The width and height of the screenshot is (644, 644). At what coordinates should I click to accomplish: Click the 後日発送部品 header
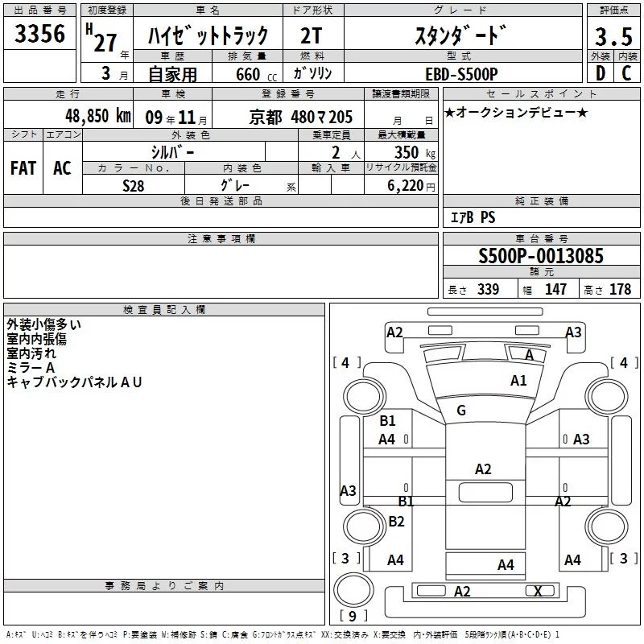(x=221, y=200)
